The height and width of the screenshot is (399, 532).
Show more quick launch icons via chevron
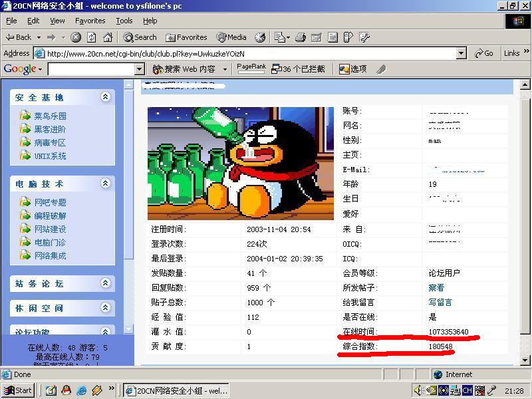pos(111,388)
